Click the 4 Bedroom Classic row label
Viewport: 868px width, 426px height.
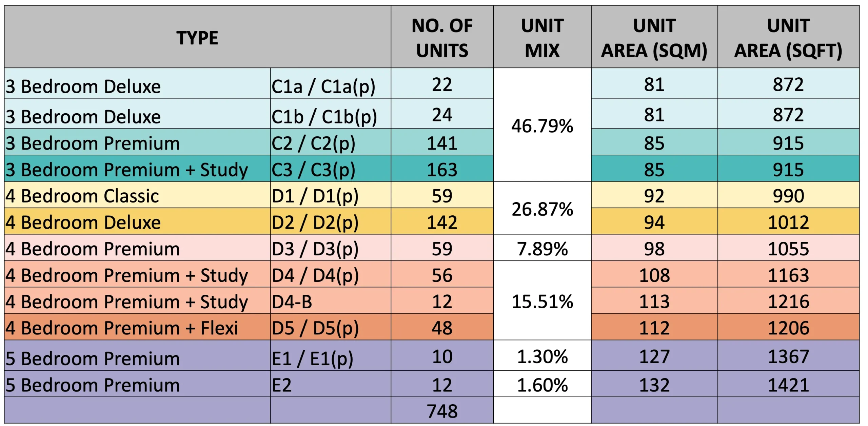tap(82, 196)
